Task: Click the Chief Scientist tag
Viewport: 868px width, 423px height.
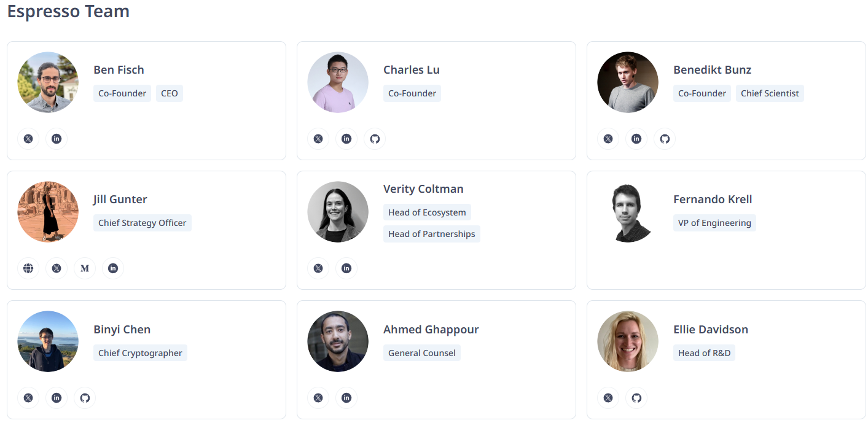Action: [x=770, y=93]
